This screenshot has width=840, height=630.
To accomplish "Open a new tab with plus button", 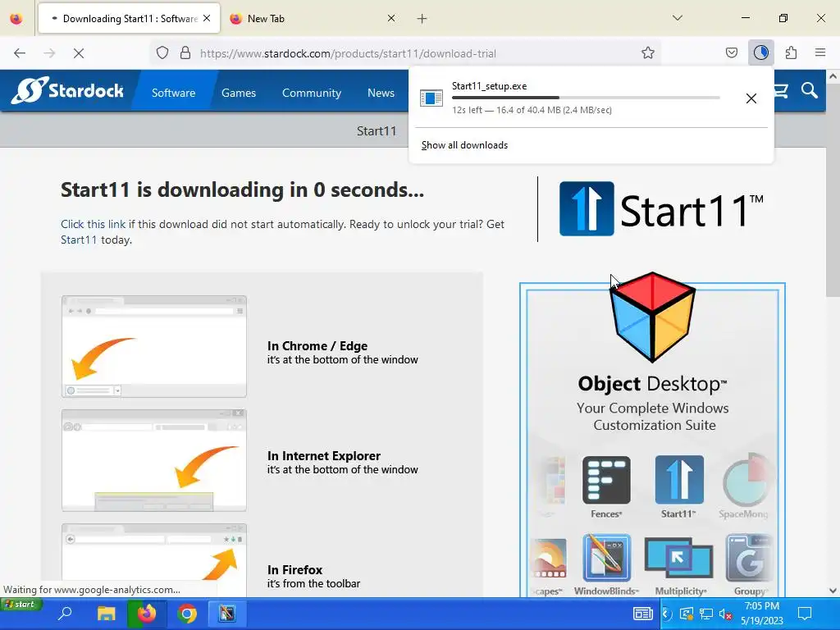I will pos(422,19).
